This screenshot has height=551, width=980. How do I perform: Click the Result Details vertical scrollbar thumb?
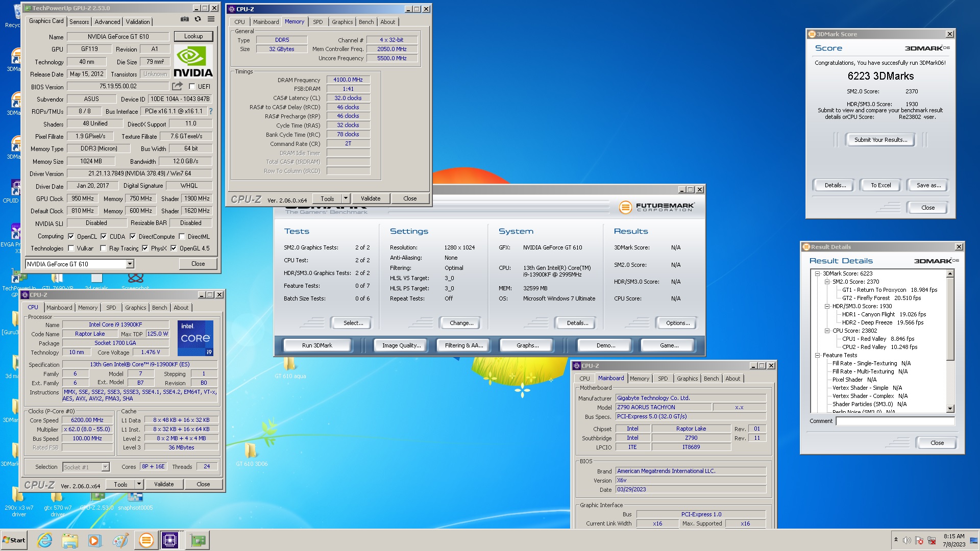(950, 319)
